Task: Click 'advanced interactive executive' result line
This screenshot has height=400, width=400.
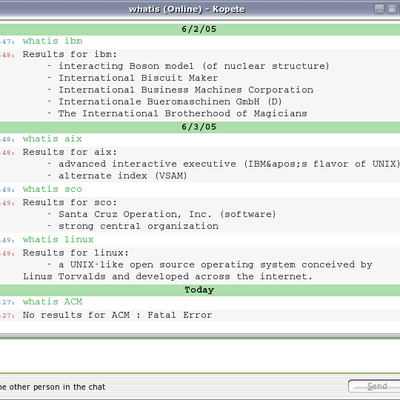Action: tap(229, 164)
